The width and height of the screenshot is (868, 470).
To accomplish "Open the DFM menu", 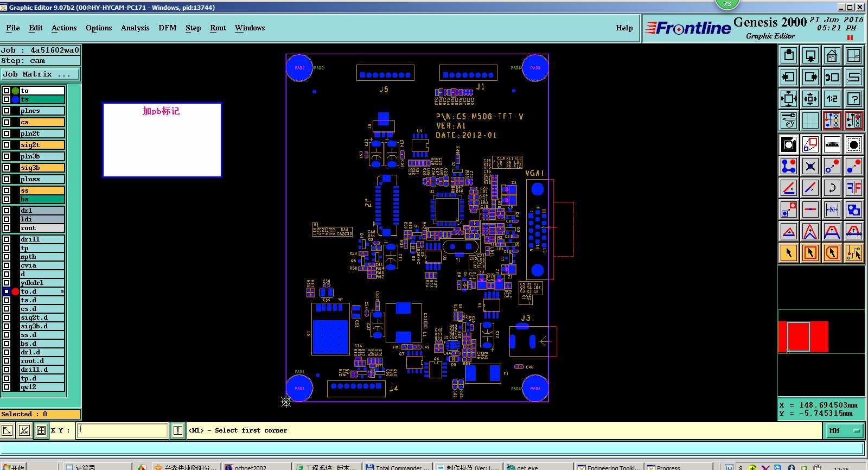I will click(168, 28).
